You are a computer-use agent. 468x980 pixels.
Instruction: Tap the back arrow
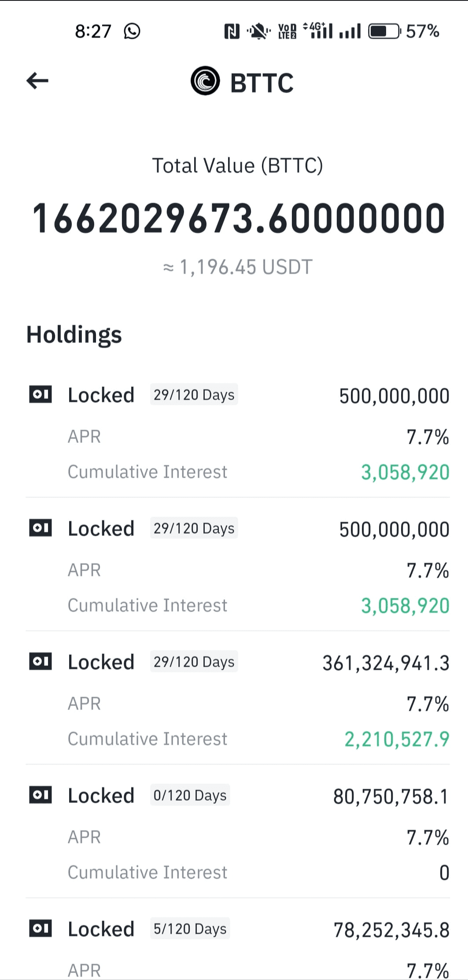(37, 81)
